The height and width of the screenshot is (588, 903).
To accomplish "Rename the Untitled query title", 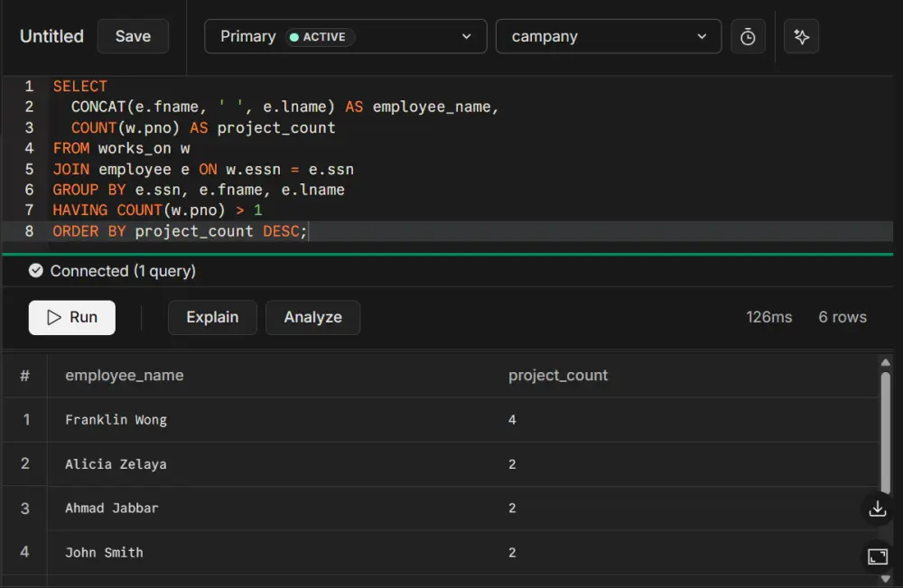I will pyautogui.click(x=51, y=36).
